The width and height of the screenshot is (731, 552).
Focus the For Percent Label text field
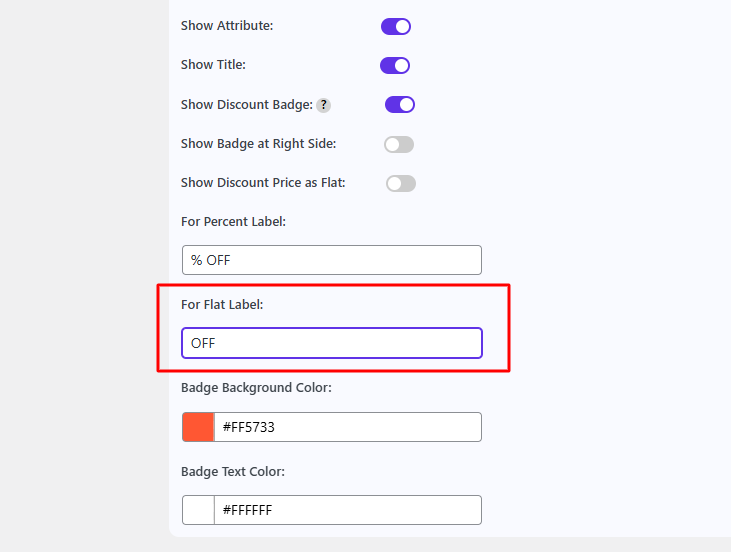tap(332, 260)
